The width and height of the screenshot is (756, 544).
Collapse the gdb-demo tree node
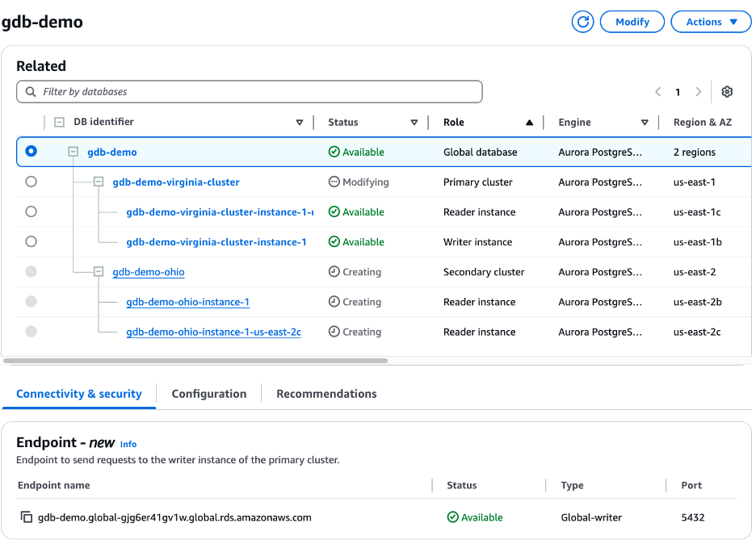coord(73,152)
